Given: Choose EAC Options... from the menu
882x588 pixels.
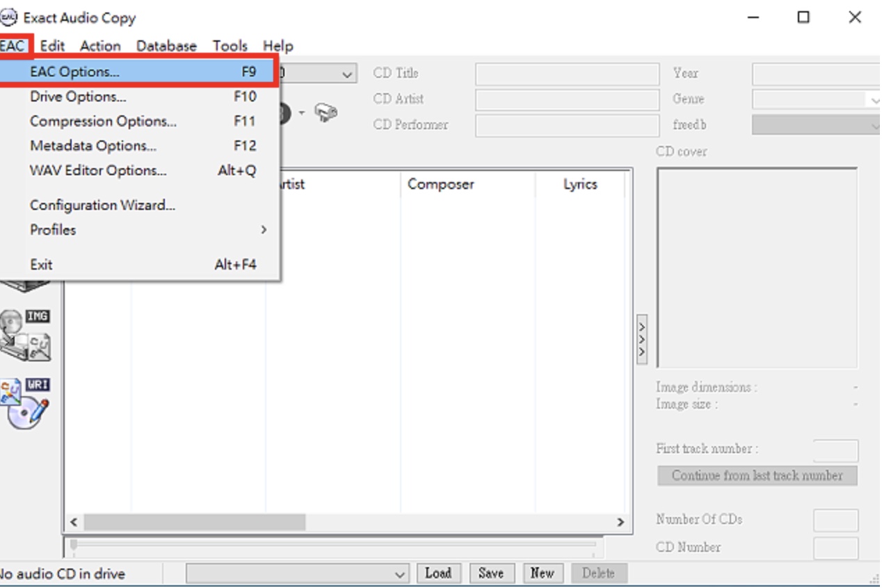Looking at the screenshot, I should pos(139,72).
